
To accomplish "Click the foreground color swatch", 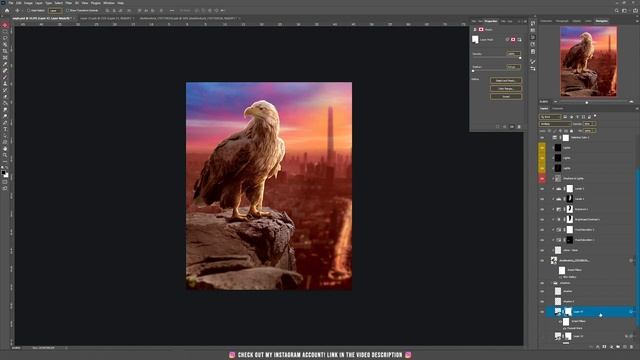I will 3,173.
